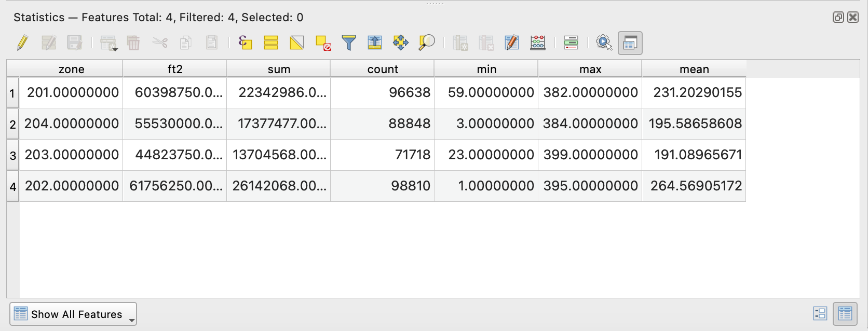Viewport: 868px width, 331px height.
Task: Click mean cell 264.56905172
Action: tap(694, 186)
